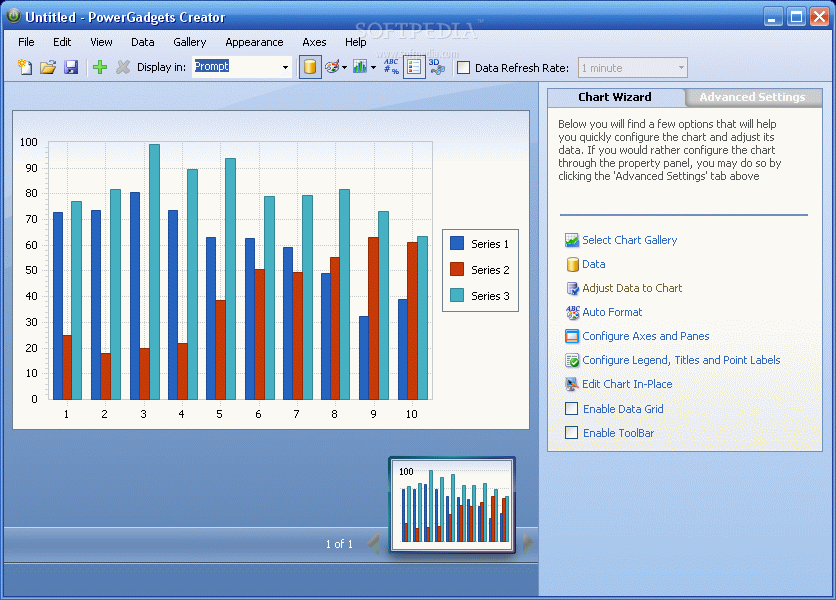836x600 pixels.
Task: Add a new item with the green plus icon
Action: [x=100, y=67]
